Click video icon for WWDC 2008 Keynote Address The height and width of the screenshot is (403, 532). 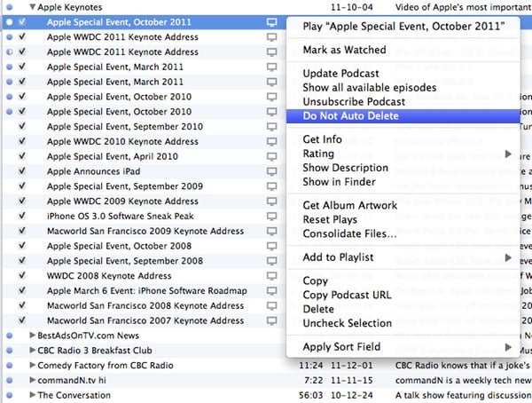(272, 276)
